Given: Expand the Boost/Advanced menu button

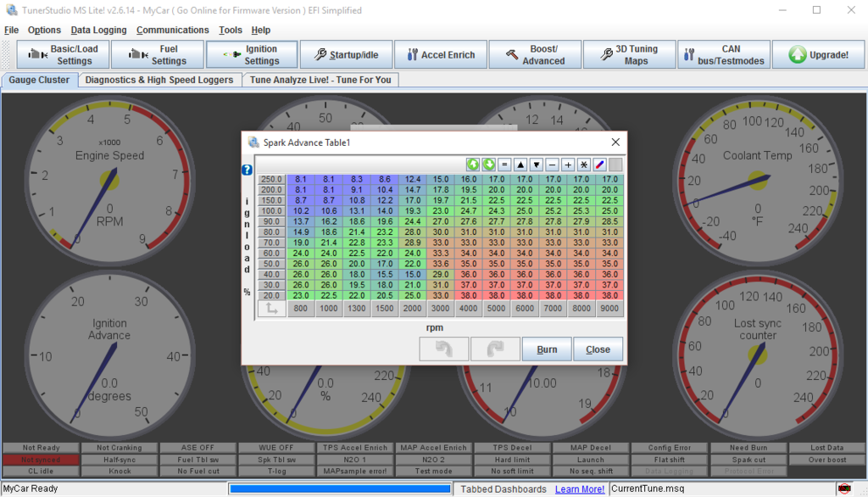Looking at the screenshot, I should pyautogui.click(x=534, y=55).
